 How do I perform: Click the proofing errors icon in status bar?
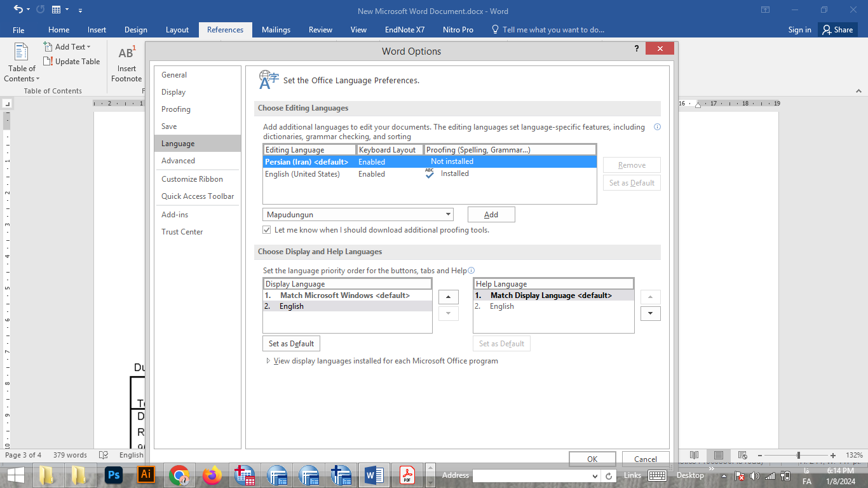tap(104, 455)
